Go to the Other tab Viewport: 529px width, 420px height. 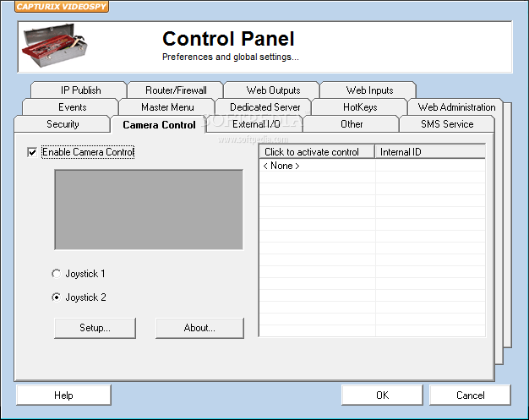coord(352,124)
